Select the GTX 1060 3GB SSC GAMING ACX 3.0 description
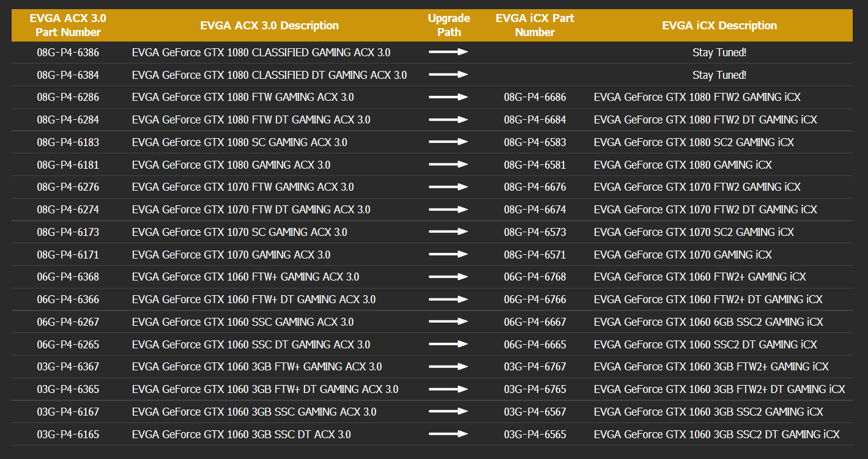This screenshot has width=868, height=459. tap(254, 412)
